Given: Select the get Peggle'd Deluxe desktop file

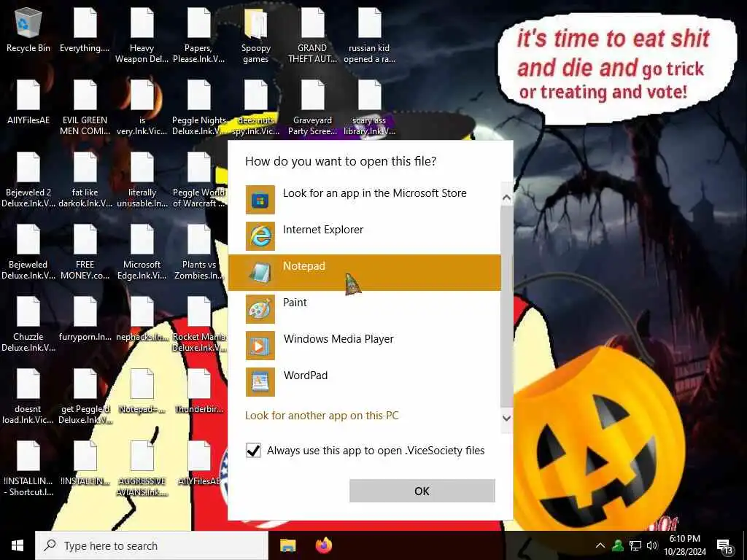Looking at the screenshot, I should pos(85,397).
